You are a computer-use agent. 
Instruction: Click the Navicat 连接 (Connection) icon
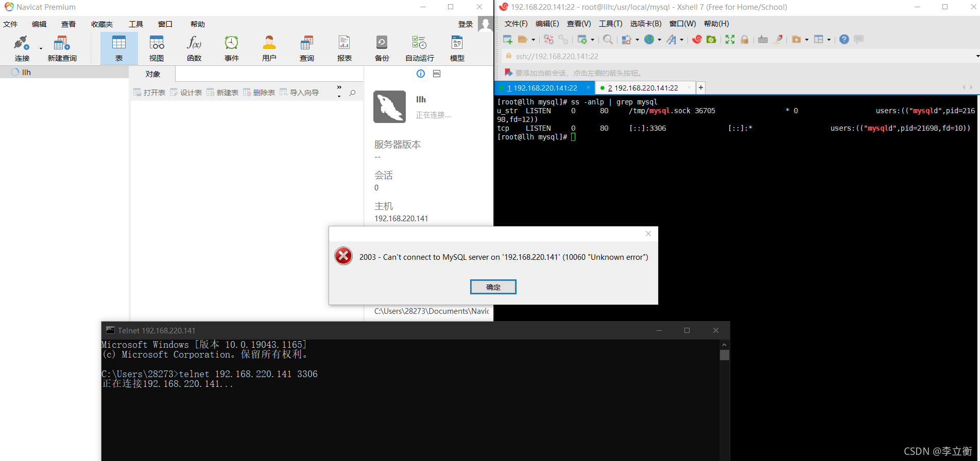[x=22, y=43]
